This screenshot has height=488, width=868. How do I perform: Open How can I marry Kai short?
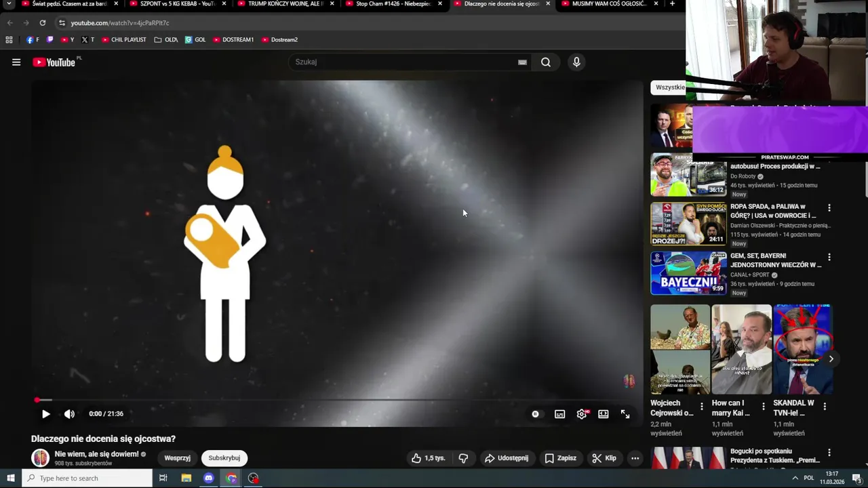(741, 349)
